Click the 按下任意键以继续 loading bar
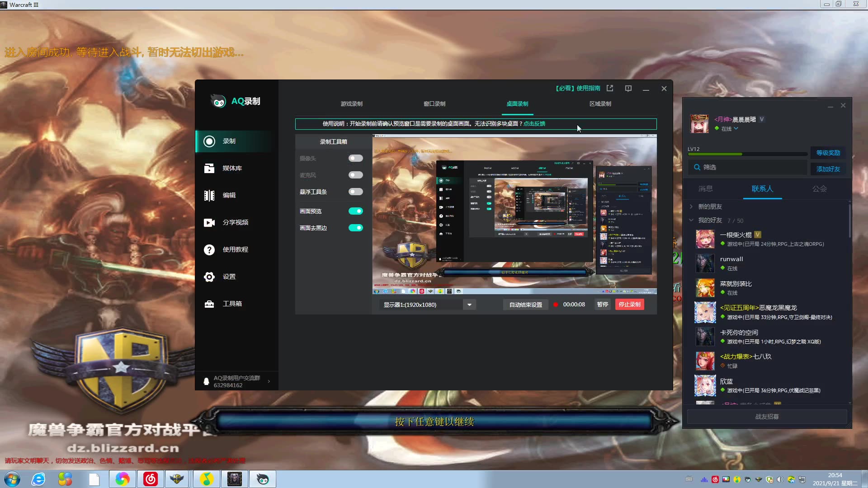Screen dimensions: 868x488 point(434,422)
